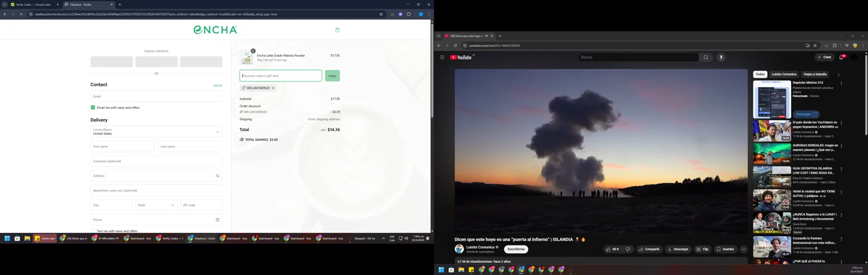The height and width of the screenshot is (275, 868).
Task: Open AURORAS BOREALES video thumbnail
Action: [x=772, y=154]
